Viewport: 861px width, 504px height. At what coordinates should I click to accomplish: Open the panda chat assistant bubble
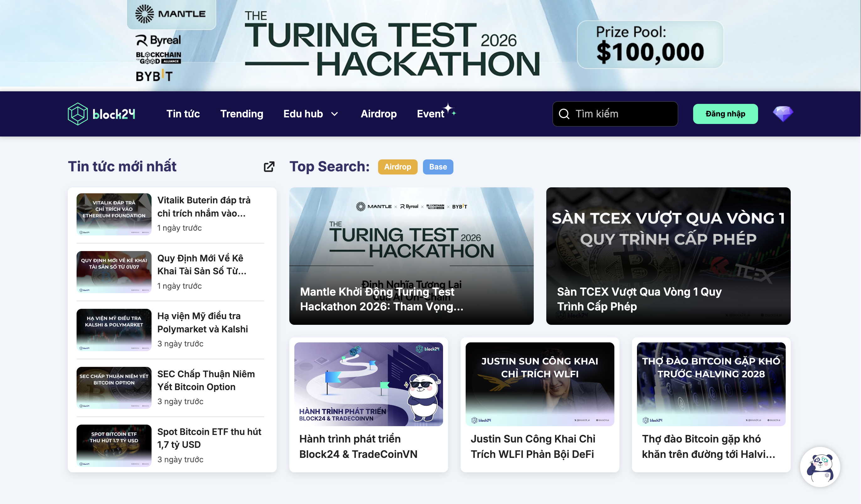click(x=820, y=467)
